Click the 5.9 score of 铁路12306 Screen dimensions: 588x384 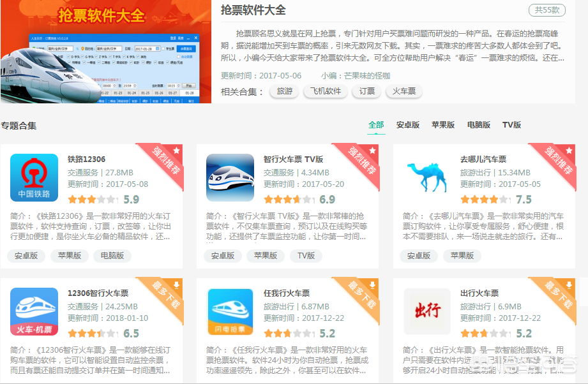[132, 199]
